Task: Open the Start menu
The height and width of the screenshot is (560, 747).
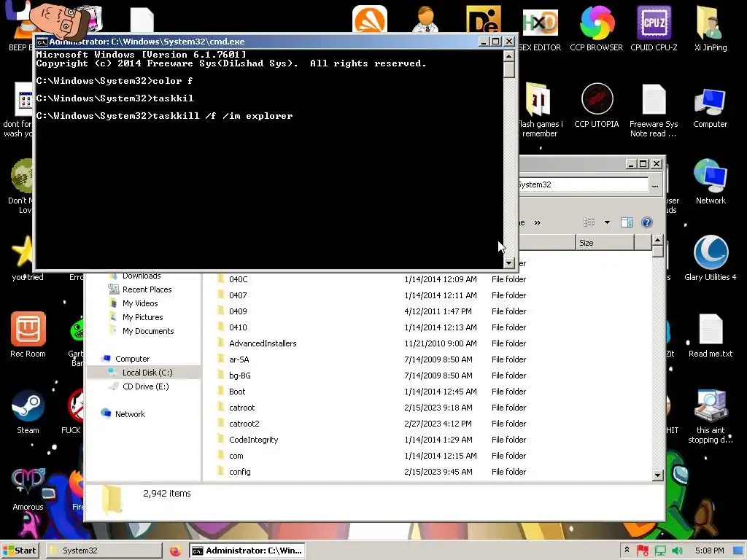Action: tap(20, 551)
